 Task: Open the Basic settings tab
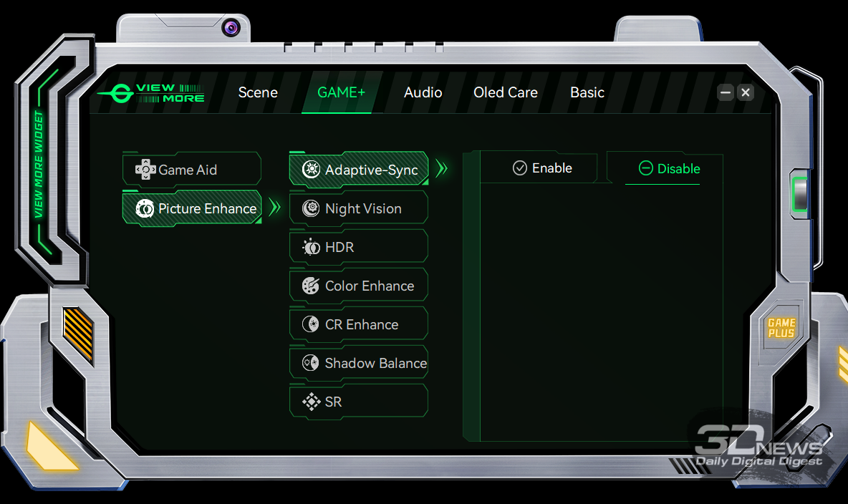(x=587, y=92)
